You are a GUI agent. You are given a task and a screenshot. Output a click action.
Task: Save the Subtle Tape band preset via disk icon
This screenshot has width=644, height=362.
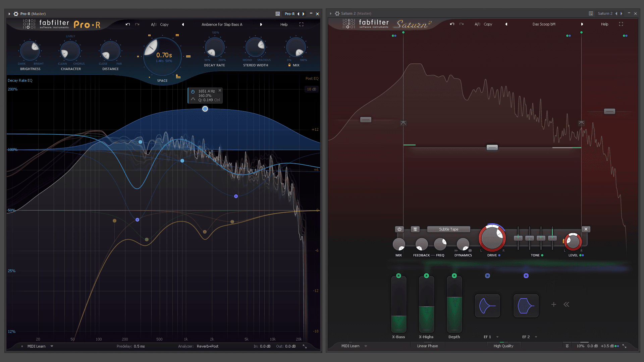[x=415, y=229]
